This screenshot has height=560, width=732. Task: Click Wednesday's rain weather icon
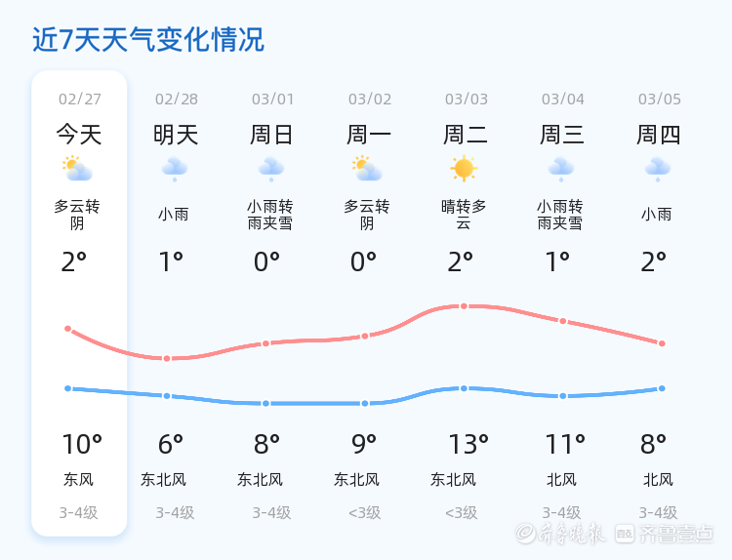point(561,169)
